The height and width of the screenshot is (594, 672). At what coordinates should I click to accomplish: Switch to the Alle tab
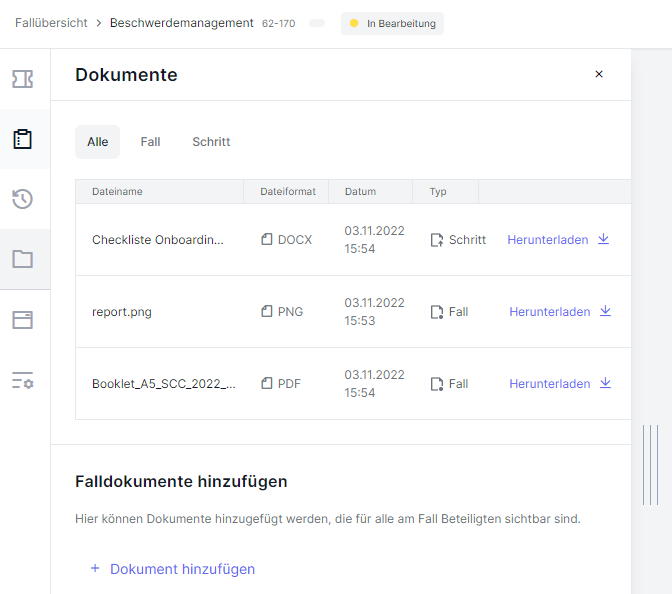point(97,142)
